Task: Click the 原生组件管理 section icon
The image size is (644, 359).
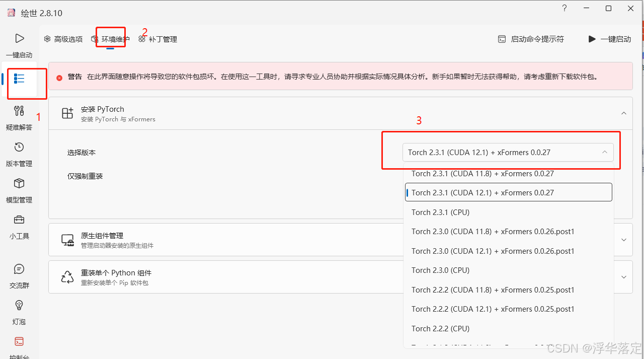Action: [67, 240]
